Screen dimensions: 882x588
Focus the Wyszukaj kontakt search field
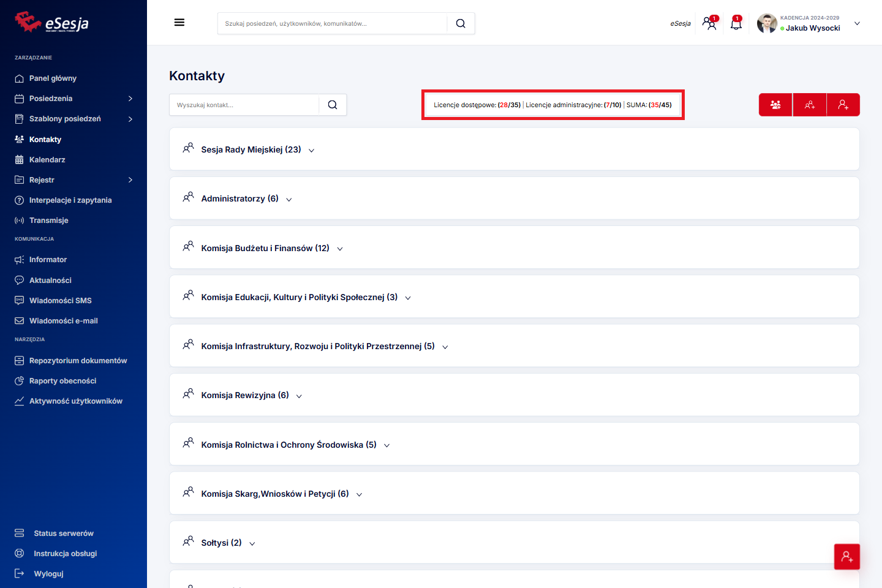tap(244, 105)
